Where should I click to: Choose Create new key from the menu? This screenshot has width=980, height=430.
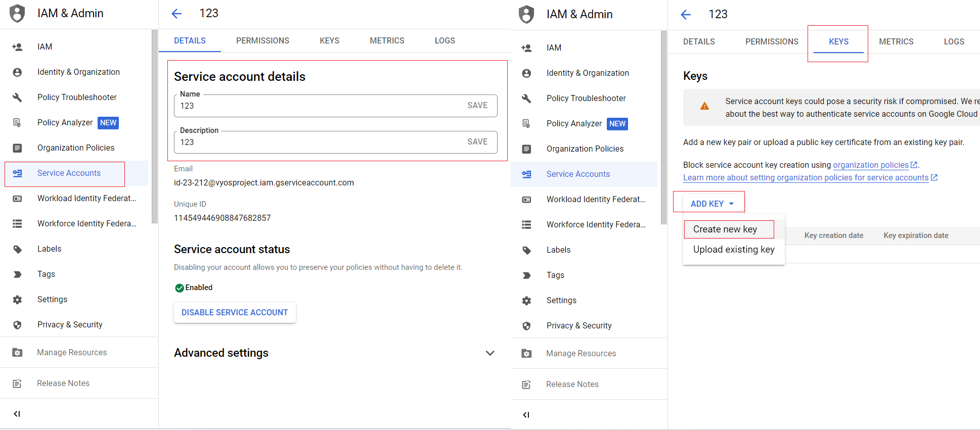725,229
